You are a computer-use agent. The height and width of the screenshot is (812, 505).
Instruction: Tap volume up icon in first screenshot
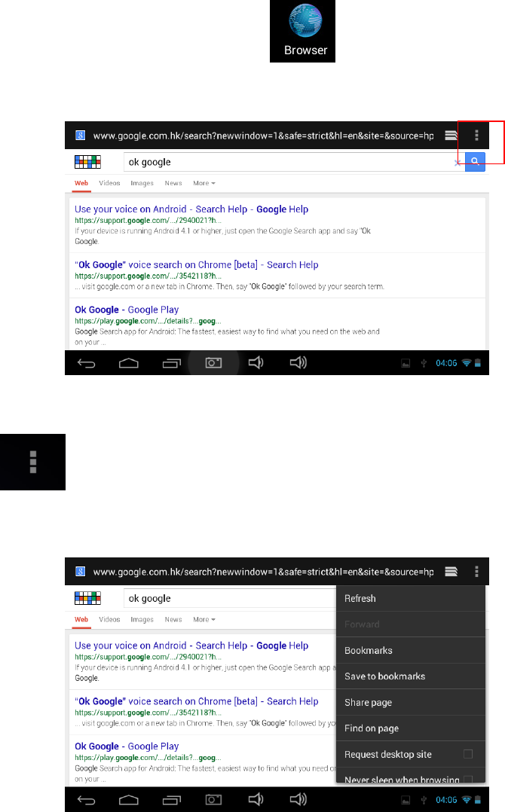tap(298, 362)
